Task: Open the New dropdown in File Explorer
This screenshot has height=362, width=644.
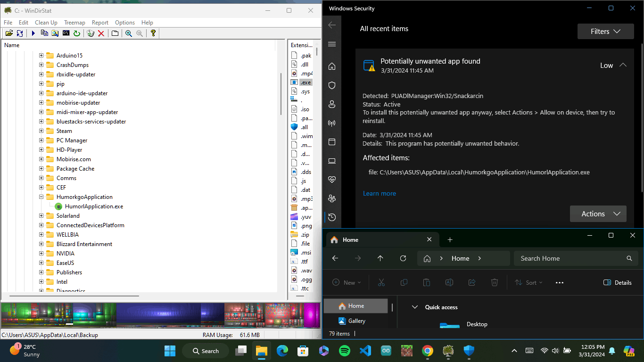Action: point(347,282)
